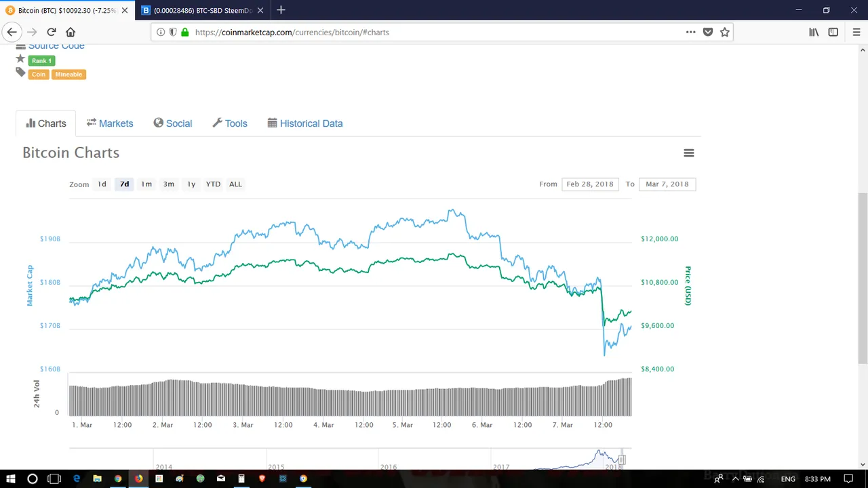Click the green Rank 1 badge
Image resolution: width=868 pixels, height=488 pixels.
tap(41, 60)
